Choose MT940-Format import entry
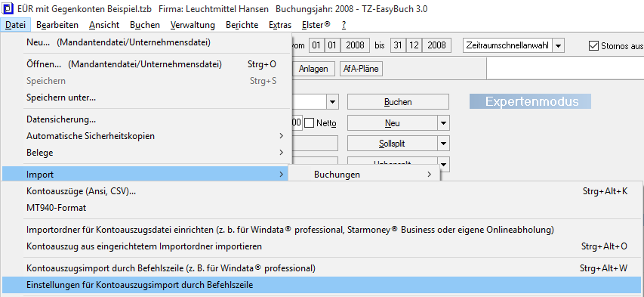Image resolution: width=644 pixels, height=297 pixels. [x=322, y=208]
